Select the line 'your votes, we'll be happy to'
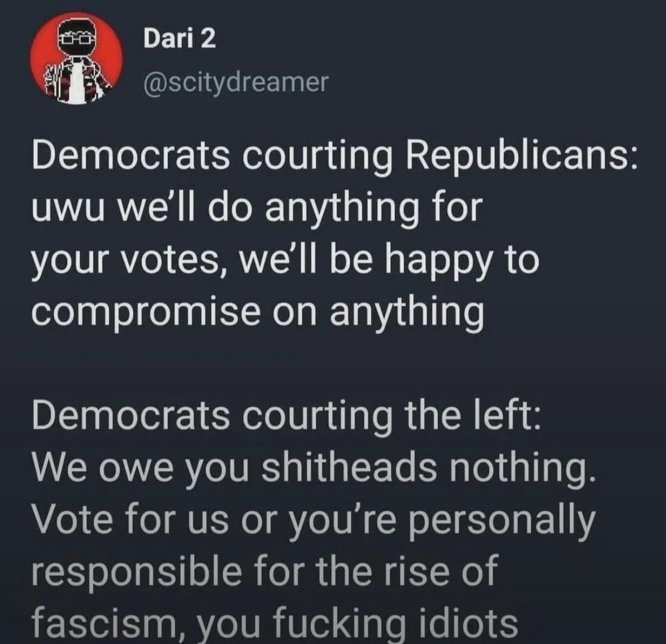Viewport: 666px width, 644px height. coord(285,262)
